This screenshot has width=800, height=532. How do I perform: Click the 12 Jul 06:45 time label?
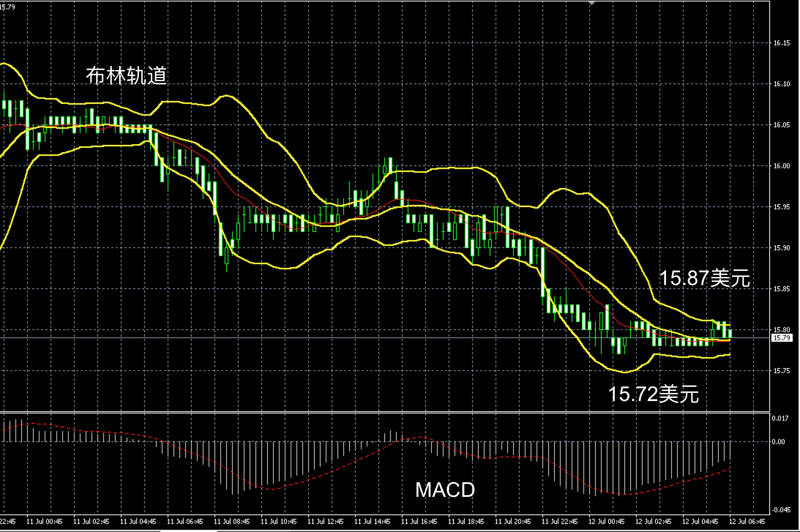pos(747,521)
